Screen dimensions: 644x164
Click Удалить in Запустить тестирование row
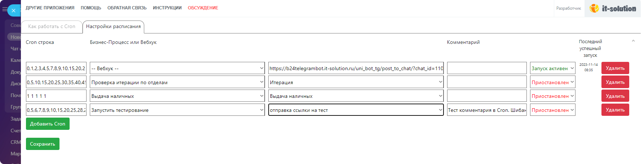pyautogui.click(x=615, y=110)
